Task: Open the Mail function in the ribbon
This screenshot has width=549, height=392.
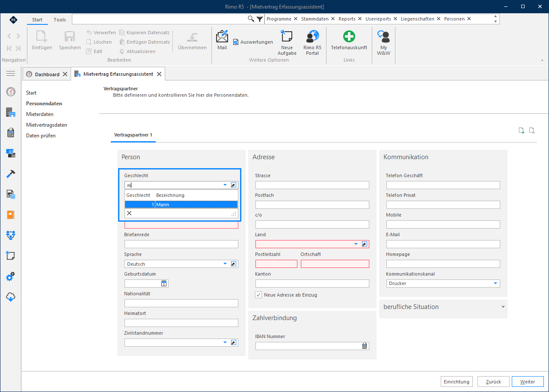Action: (x=222, y=40)
